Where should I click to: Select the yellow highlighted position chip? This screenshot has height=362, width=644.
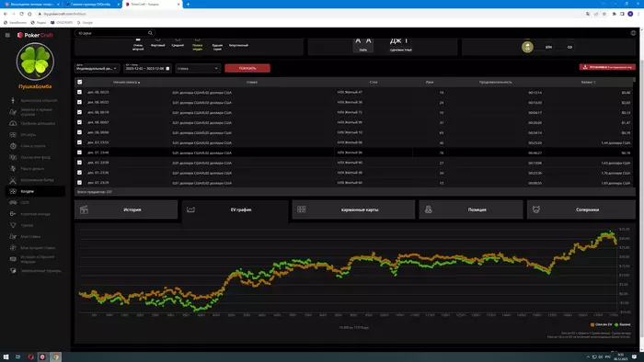[x=527, y=47]
